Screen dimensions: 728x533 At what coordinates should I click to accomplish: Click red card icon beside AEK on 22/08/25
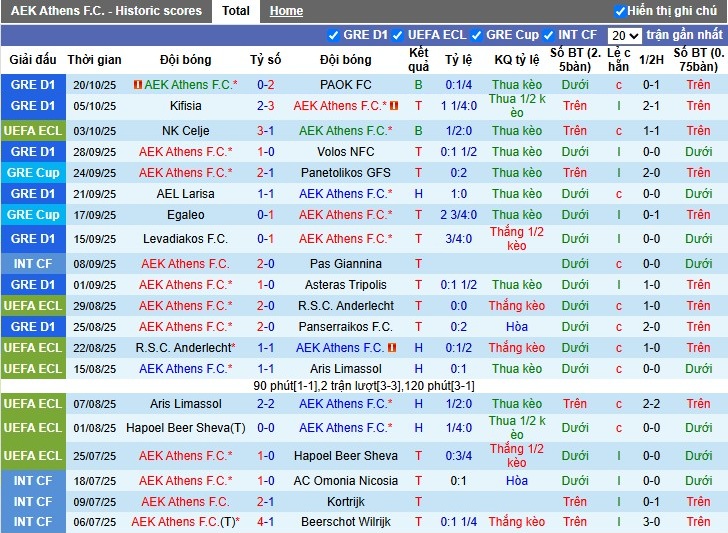pos(392,348)
